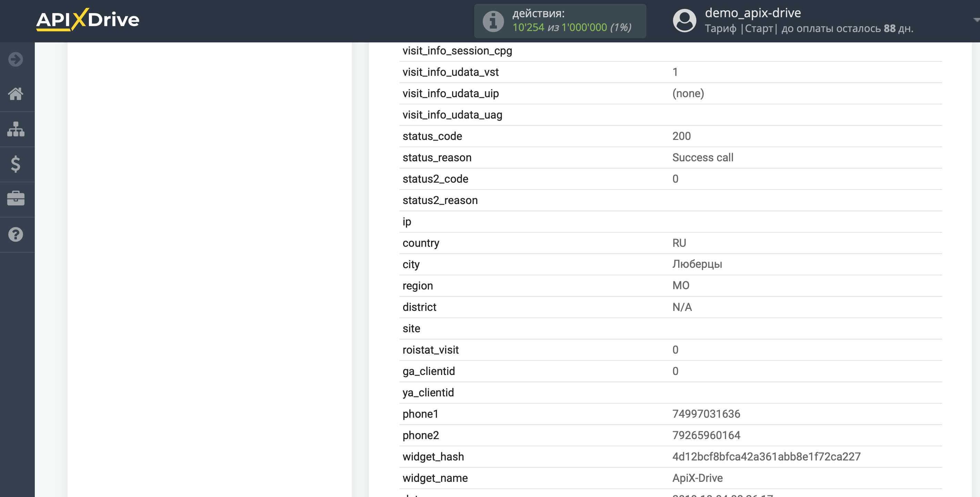The image size is (980, 497).
Task: Open the home dashboard icon
Action: [x=16, y=94]
